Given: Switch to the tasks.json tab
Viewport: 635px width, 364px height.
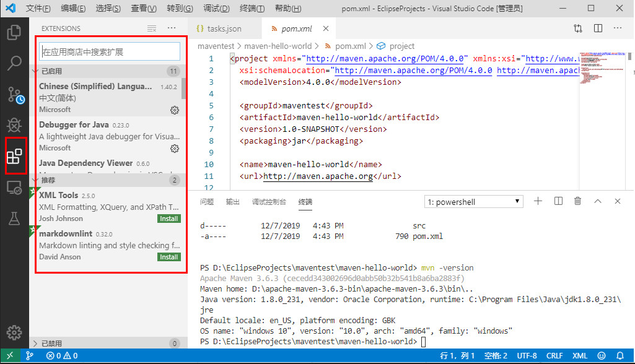Looking at the screenshot, I should click(x=222, y=28).
